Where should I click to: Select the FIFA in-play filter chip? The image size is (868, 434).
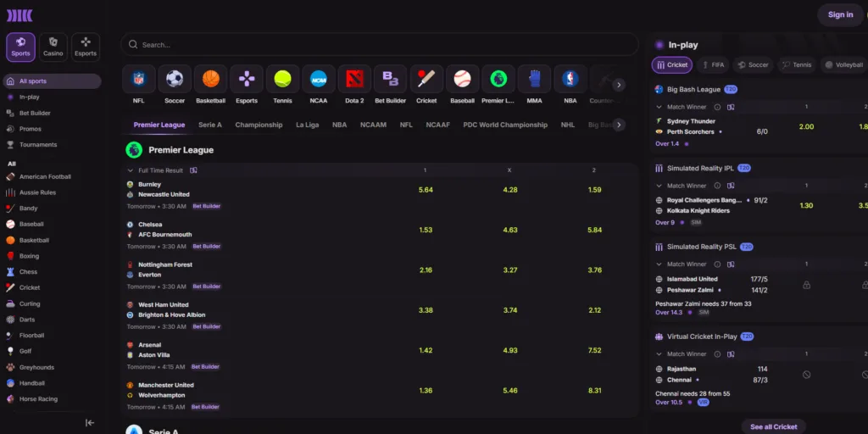(712, 64)
